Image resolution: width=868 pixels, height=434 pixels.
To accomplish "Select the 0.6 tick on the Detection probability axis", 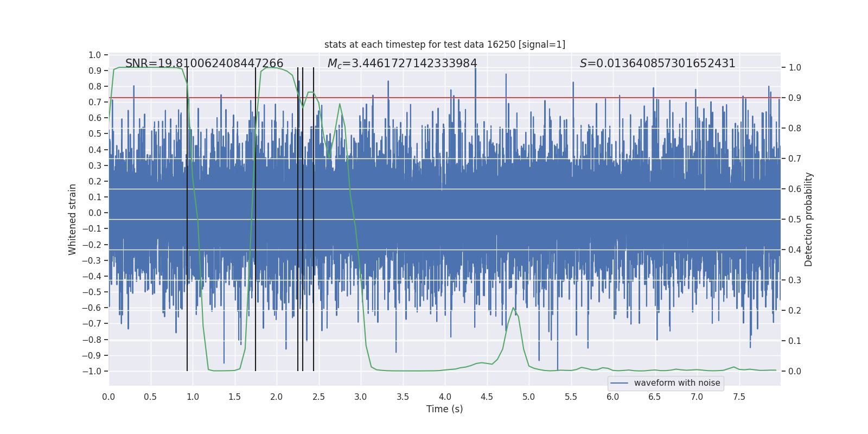I will coord(795,189).
